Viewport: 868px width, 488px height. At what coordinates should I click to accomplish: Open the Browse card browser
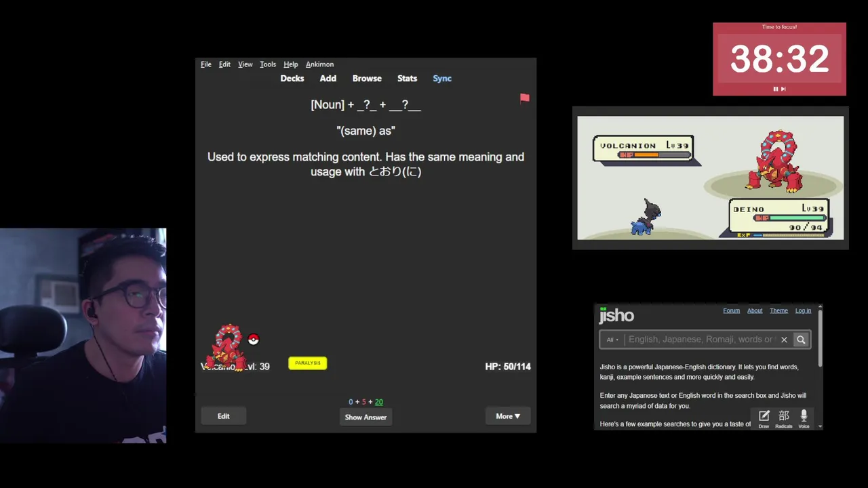tap(367, 79)
